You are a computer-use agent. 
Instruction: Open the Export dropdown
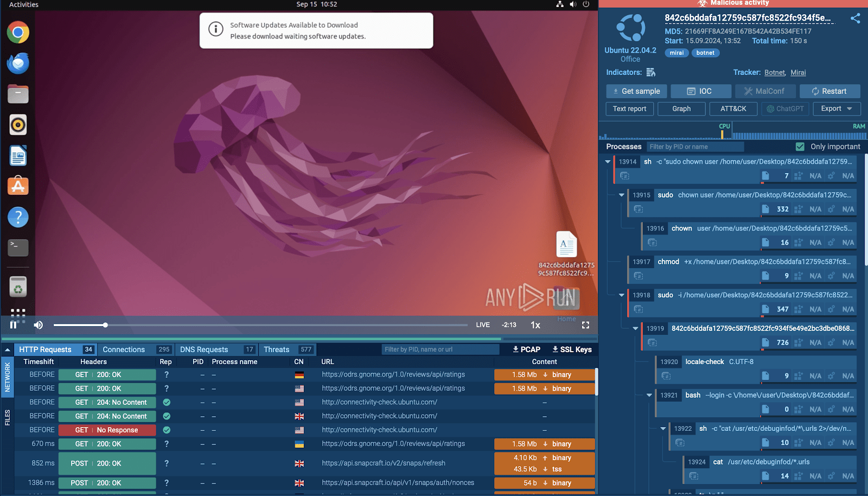click(836, 109)
